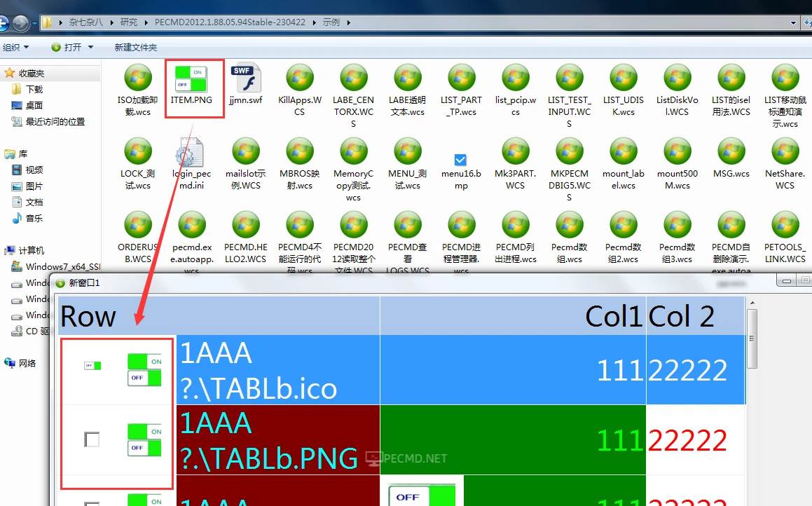Screen dimensions: 812x506
Task: Toggle the ON/OFF image in TABLb.ico row
Action: pos(144,370)
